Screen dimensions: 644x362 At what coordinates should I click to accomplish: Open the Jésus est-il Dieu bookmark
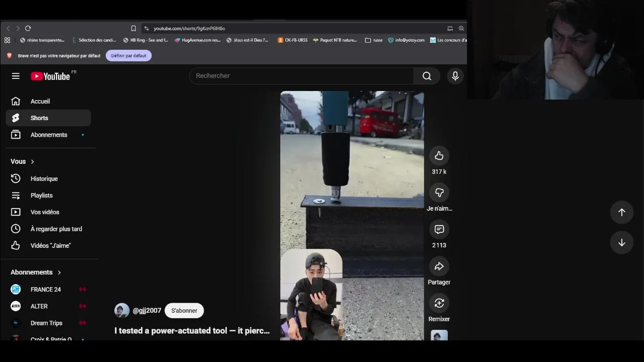[248, 40]
